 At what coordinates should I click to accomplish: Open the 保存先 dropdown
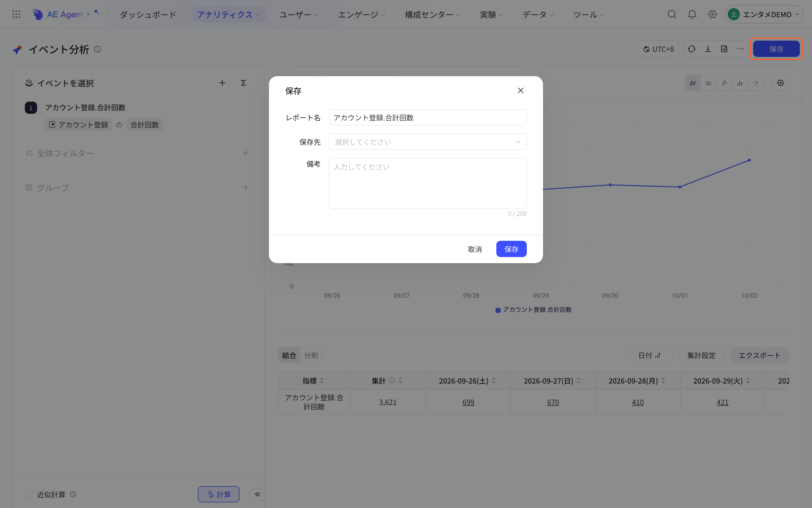tap(428, 142)
